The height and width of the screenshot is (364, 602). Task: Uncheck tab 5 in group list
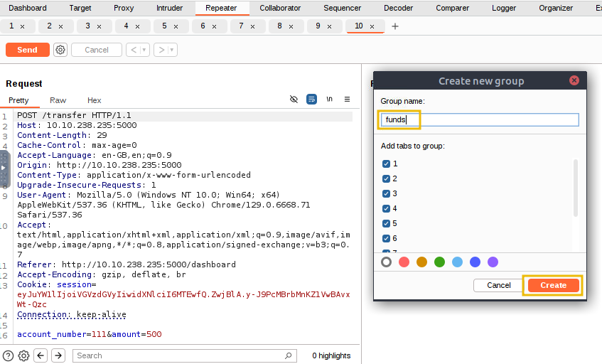coord(386,224)
